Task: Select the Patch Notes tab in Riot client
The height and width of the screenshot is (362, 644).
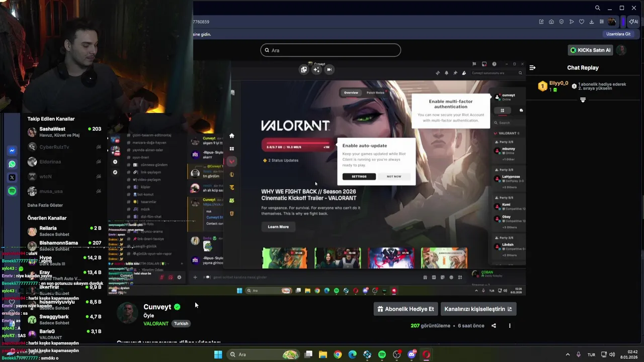Action: (375, 93)
